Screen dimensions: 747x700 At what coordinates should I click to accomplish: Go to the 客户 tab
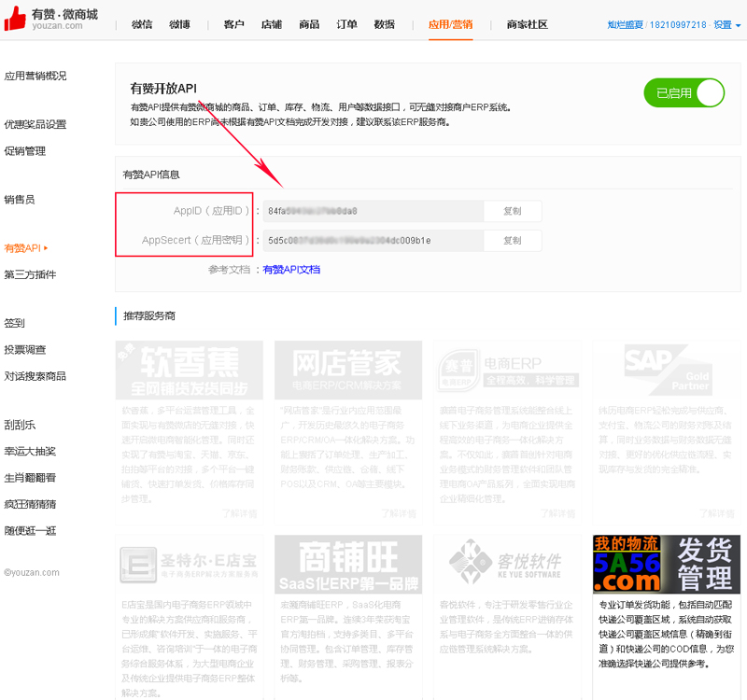234,24
